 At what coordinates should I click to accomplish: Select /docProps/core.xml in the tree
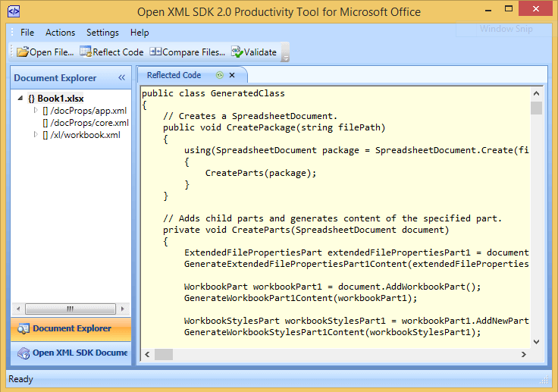click(89, 123)
